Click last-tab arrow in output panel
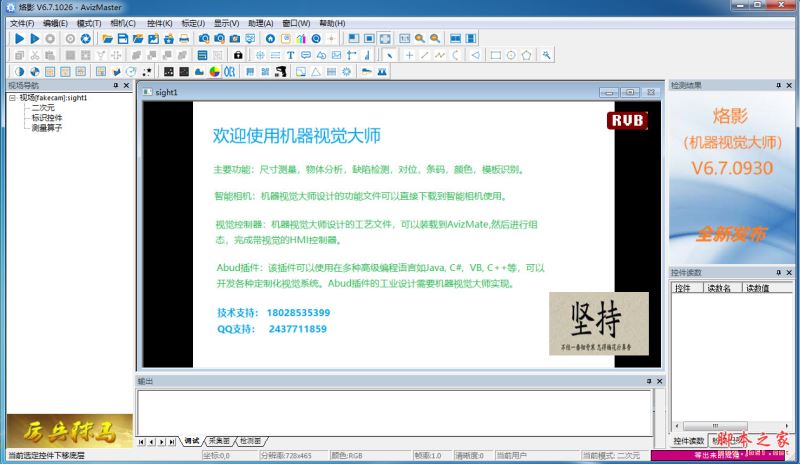 point(172,442)
